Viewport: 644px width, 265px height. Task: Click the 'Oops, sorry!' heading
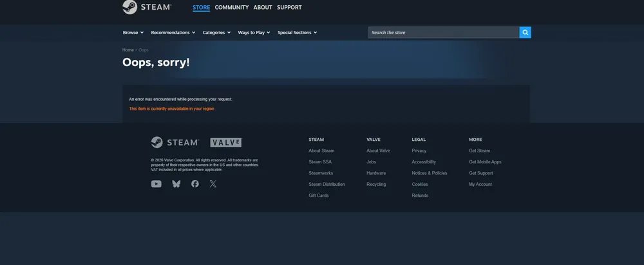tap(156, 62)
